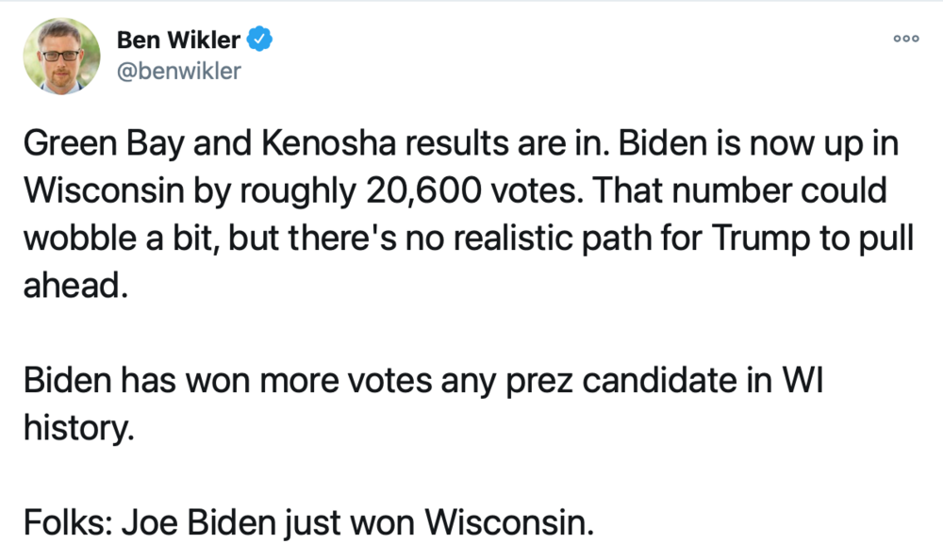Click the blue verified checkmark badge
Screen dimensions: 943x560
(260, 39)
